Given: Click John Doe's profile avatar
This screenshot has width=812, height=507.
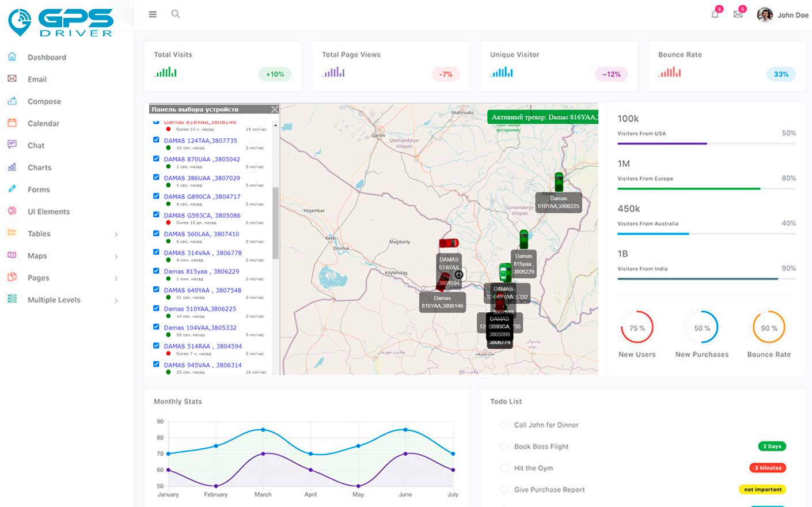Looking at the screenshot, I should click(765, 15).
